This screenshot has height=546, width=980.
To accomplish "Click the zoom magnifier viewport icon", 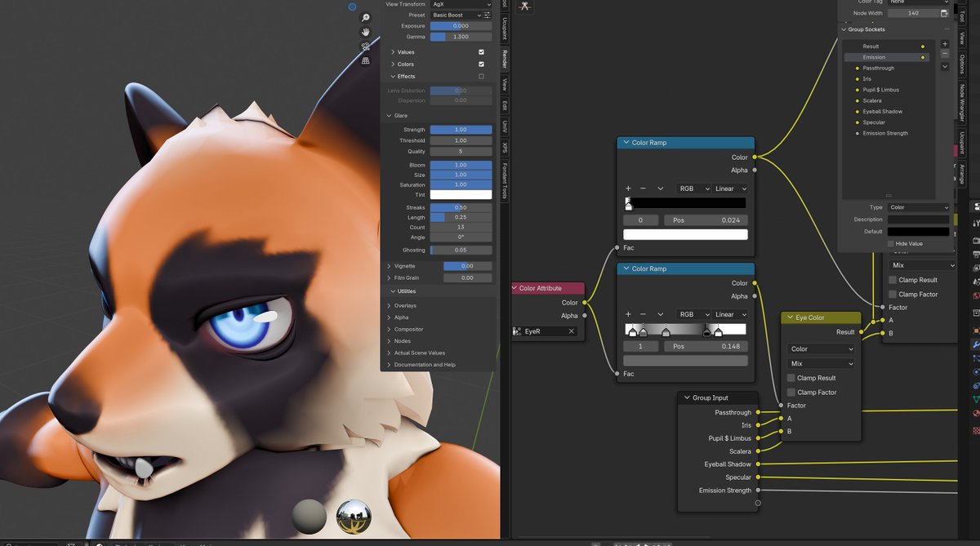I will click(366, 17).
